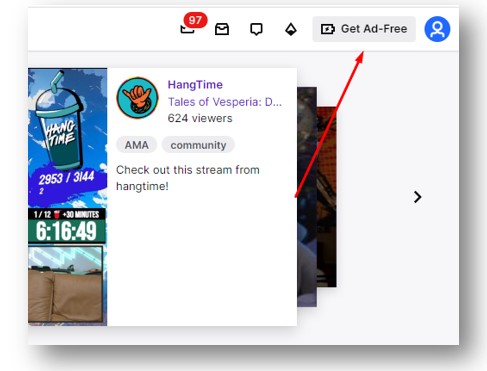Click the 2953 / 3144 goal counter
Image resolution: width=487 pixels, height=371 pixels.
click(x=67, y=177)
